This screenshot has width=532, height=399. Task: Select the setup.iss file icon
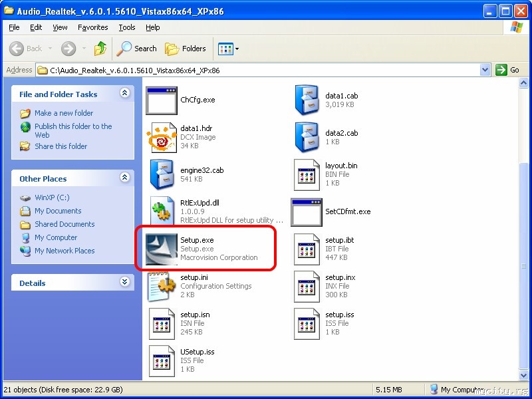(307, 324)
